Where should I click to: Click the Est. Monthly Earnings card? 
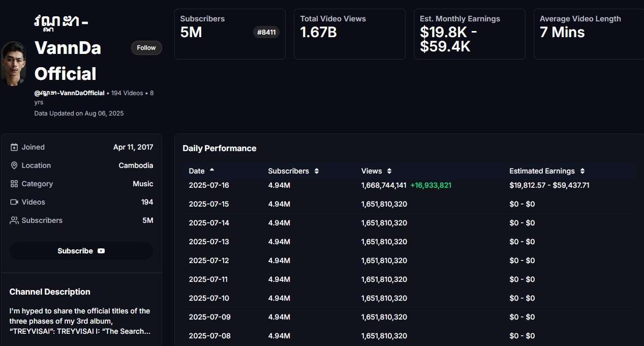[470, 34]
